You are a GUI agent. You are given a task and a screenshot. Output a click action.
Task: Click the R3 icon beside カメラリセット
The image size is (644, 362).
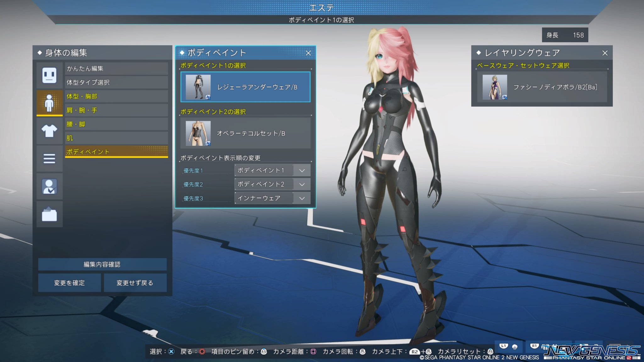(490, 352)
